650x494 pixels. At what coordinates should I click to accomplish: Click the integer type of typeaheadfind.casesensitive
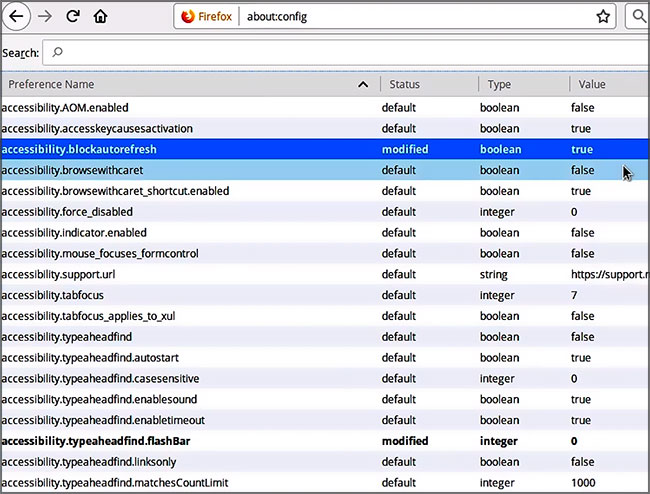pos(497,379)
